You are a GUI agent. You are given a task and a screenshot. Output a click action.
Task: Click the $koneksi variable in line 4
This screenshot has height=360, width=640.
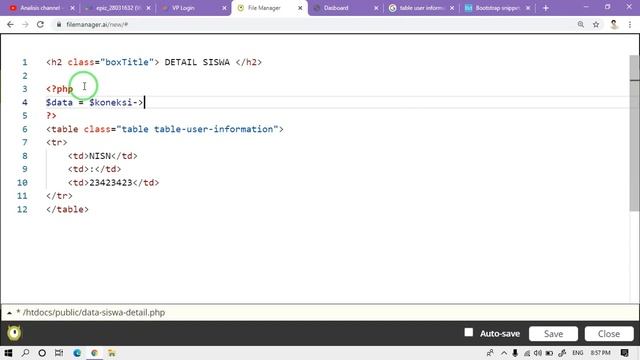(111, 102)
